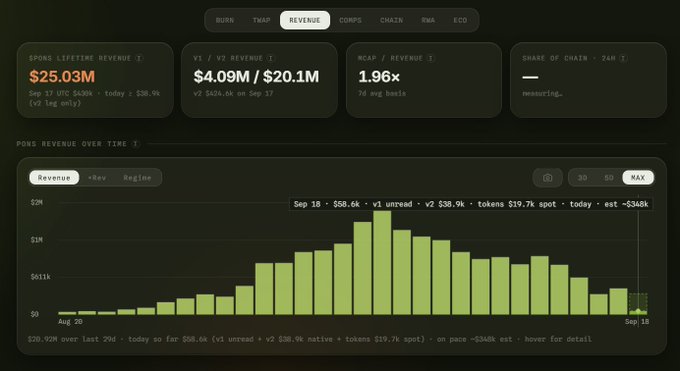Switch to the TWAP tab
Screen dimensions: 680x371
tap(262, 20)
